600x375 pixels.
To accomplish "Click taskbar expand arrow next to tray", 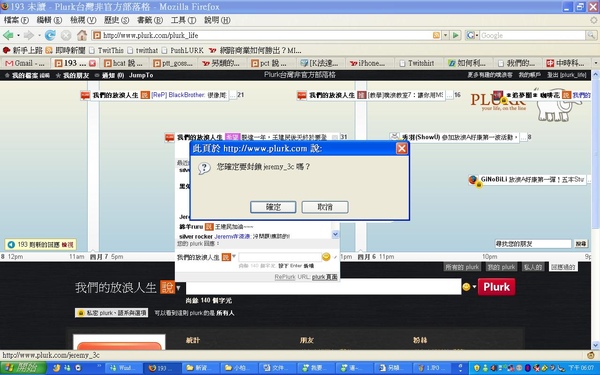I will [x=460, y=368].
